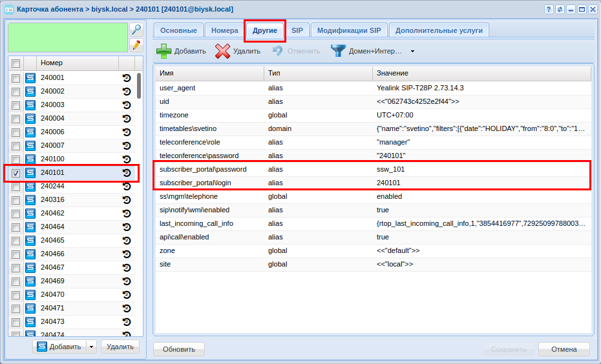
Task: Check the box for number 240244
Action: (x=16, y=187)
